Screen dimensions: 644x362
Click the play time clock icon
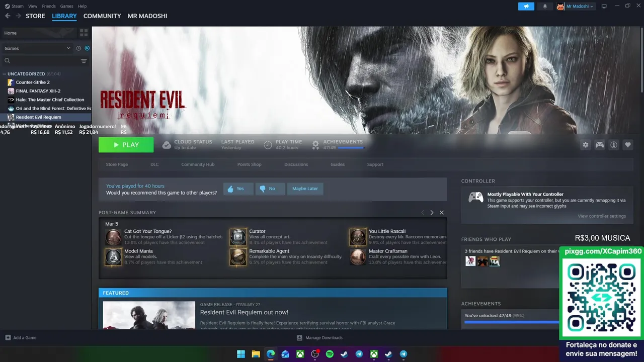click(268, 145)
